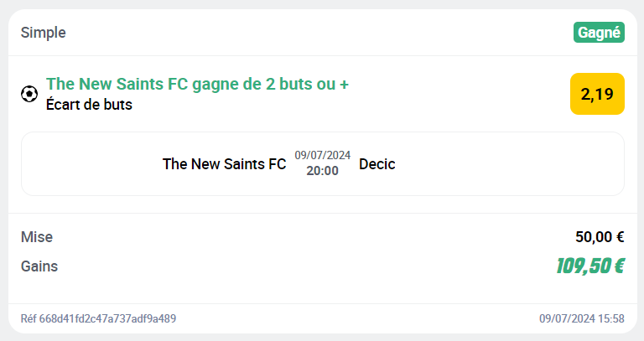
Task: Click the Gains label
Action: [x=39, y=266]
